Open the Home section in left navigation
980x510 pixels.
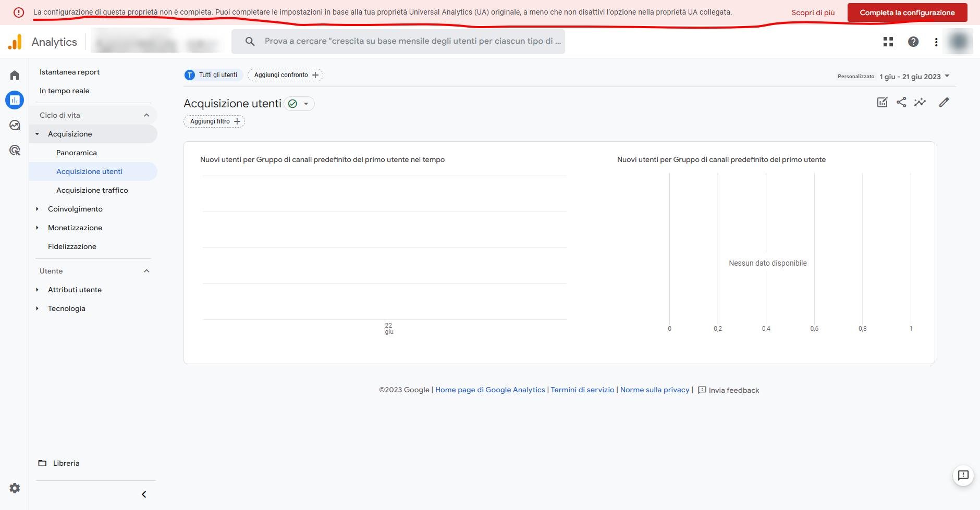click(14, 74)
